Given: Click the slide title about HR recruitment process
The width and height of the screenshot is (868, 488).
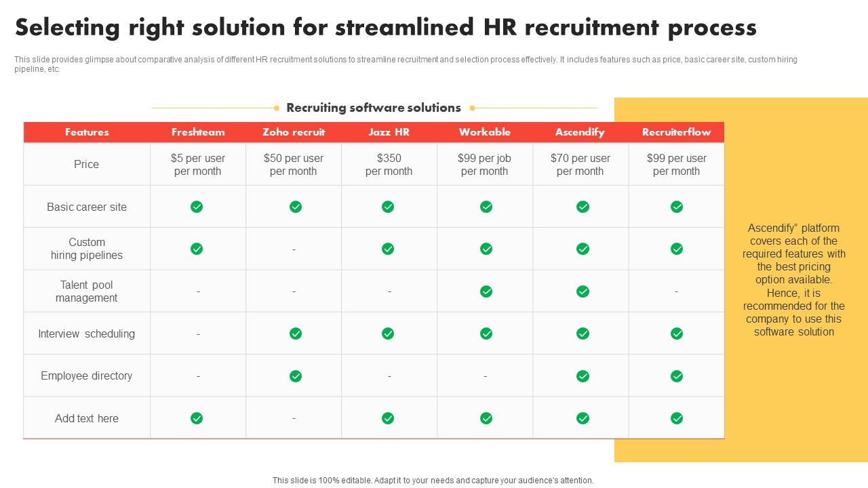Looking at the screenshot, I should tap(386, 27).
